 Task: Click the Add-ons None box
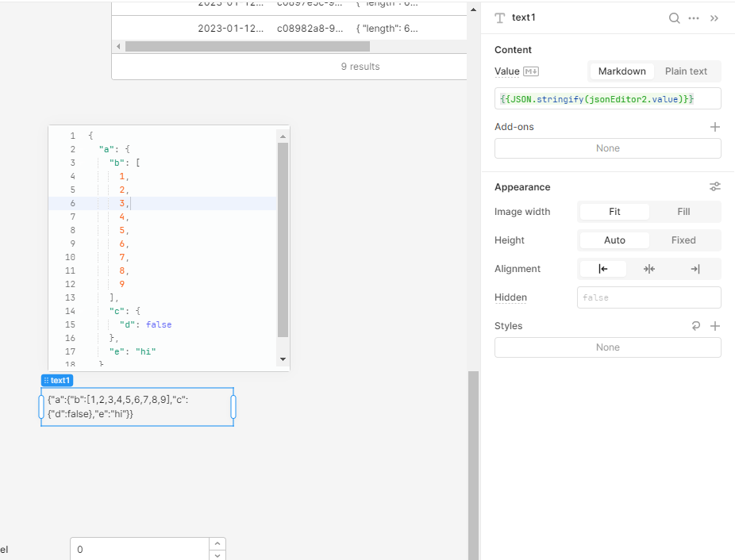point(607,148)
